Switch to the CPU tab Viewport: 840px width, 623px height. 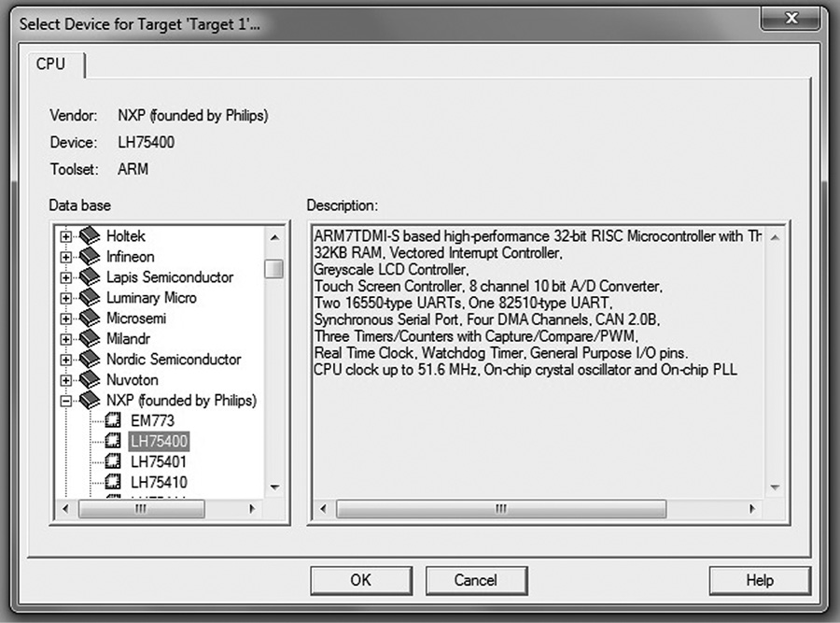point(53,64)
